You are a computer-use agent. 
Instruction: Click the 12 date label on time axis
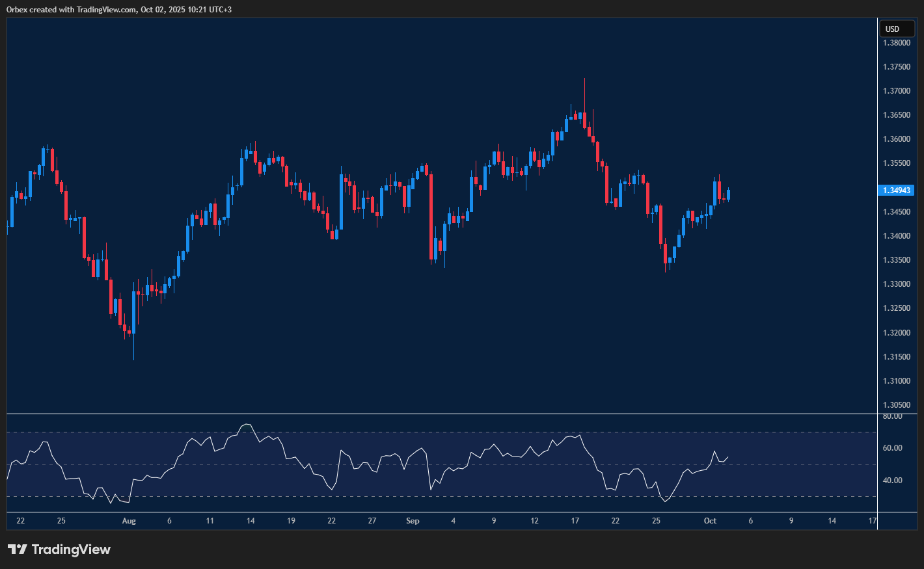pos(534,521)
